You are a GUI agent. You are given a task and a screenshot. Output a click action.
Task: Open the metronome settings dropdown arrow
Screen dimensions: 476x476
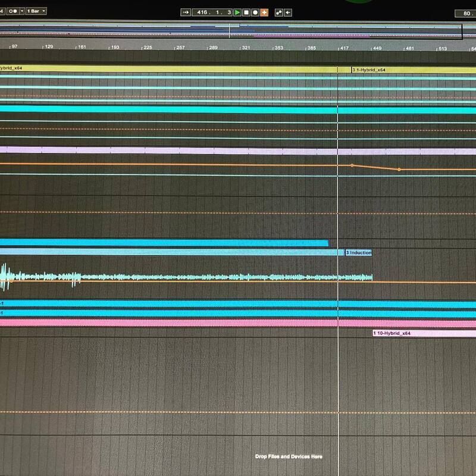[22, 11]
